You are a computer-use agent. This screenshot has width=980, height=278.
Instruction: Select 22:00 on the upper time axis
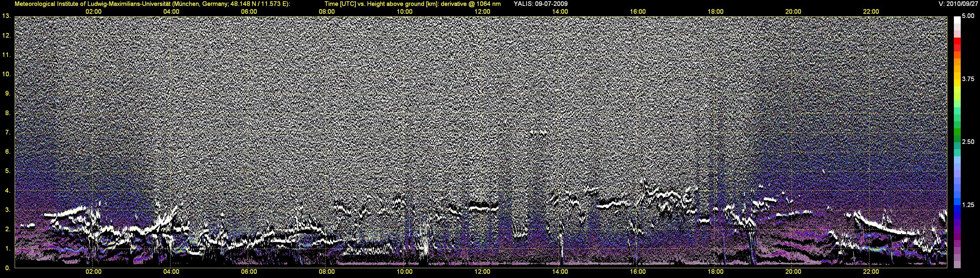[x=871, y=11]
